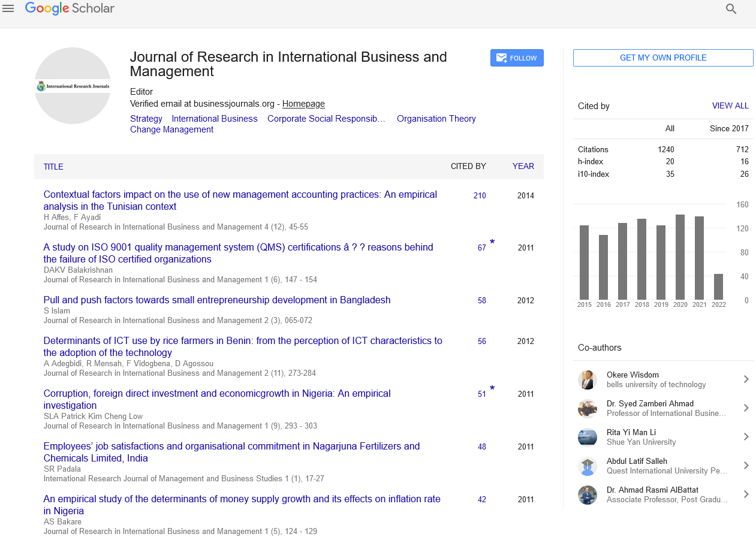Click Abdul Latif Salleh's avatar icon
756x540 pixels.
pos(588,466)
